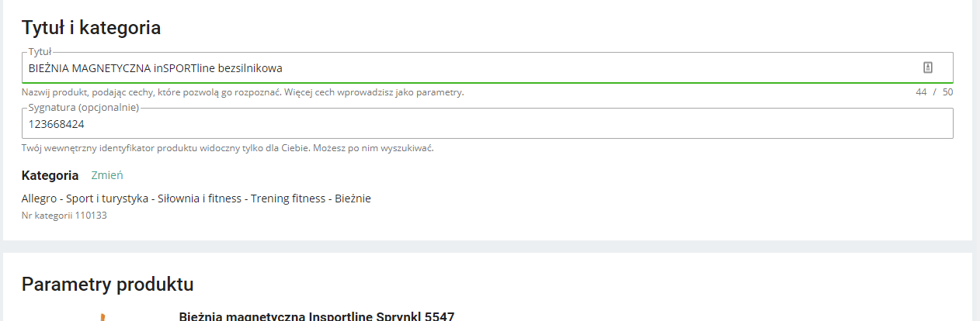This screenshot has height=321, width=980.
Task: Click the autofill icon in the Tytuł field
Action: pos(927,67)
